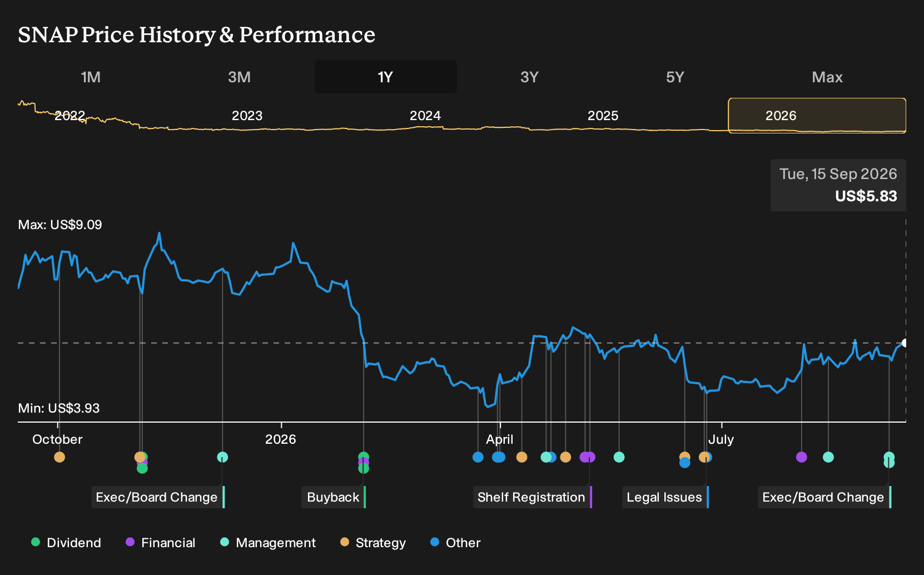Select the 1M time range tab

91,77
